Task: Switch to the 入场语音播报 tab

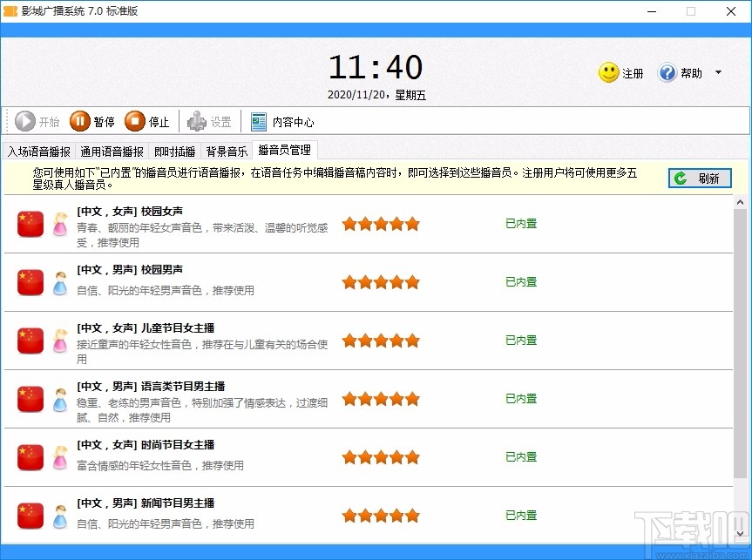Action: coord(37,150)
